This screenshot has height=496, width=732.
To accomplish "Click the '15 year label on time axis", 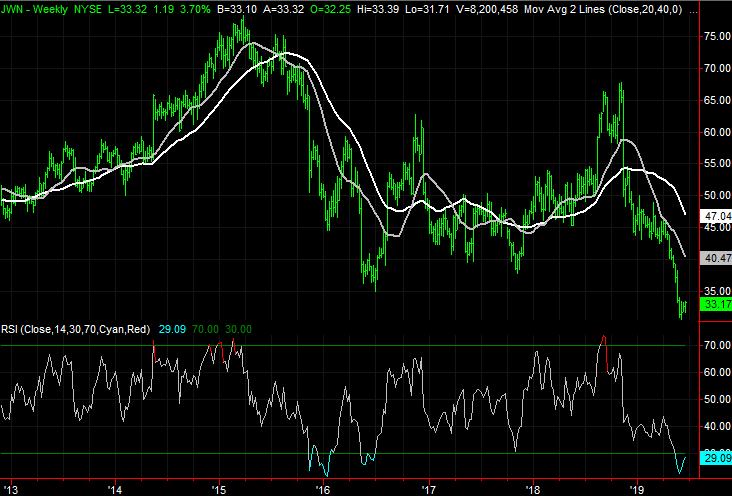I will [x=218, y=489].
